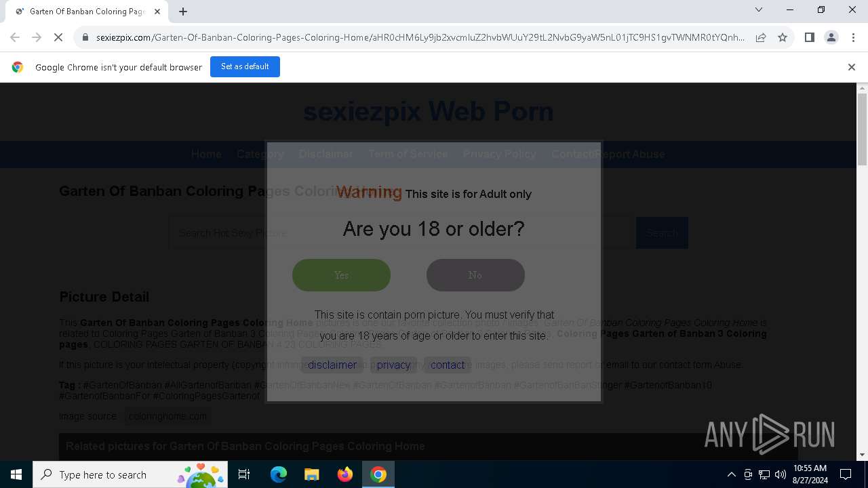Open the disclaimer link in dialog
868x488 pixels.
(x=332, y=365)
